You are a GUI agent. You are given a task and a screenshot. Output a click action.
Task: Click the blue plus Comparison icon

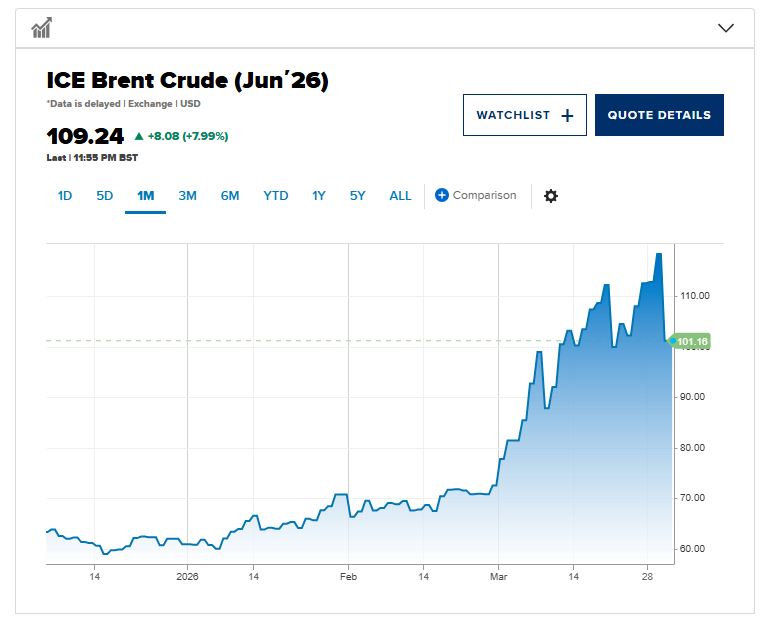click(x=442, y=195)
